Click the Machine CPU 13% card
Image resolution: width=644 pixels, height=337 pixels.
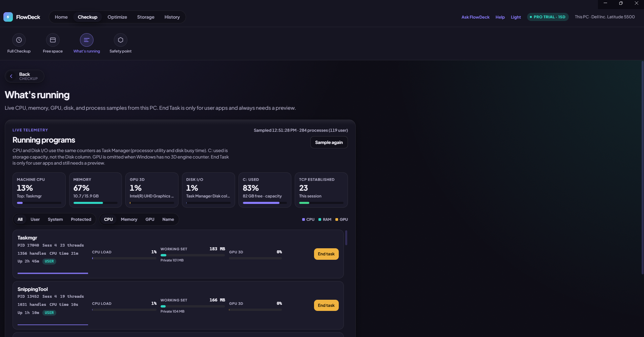pyautogui.click(x=39, y=190)
